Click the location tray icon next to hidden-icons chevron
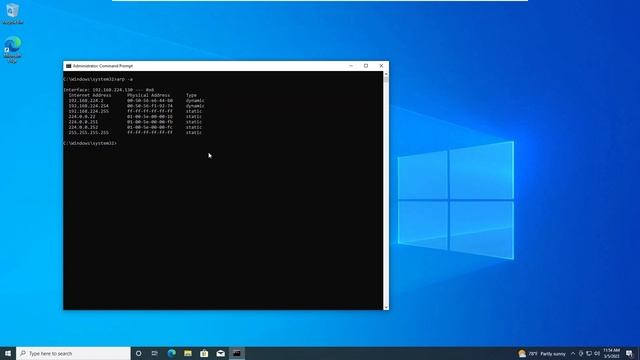Screen dimensions: 640x360 coord(581,353)
